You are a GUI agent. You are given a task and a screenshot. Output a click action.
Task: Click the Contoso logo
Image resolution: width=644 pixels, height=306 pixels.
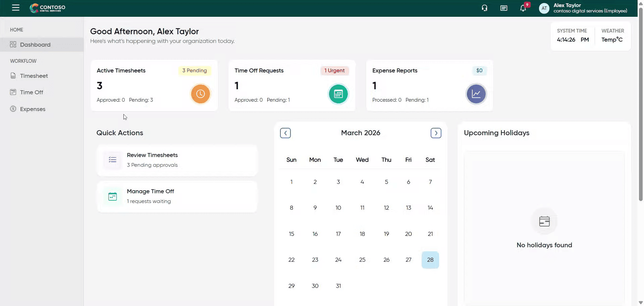[48, 8]
